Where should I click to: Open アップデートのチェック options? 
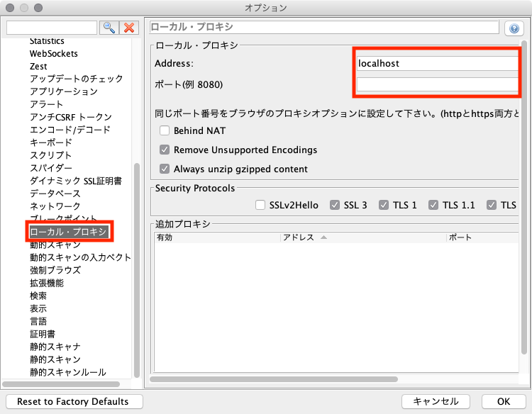click(77, 79)
